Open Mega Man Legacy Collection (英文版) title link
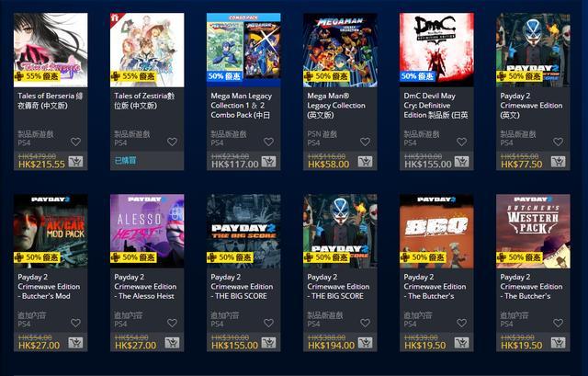Viewport: 588px width, 376px height. point(336,106)
